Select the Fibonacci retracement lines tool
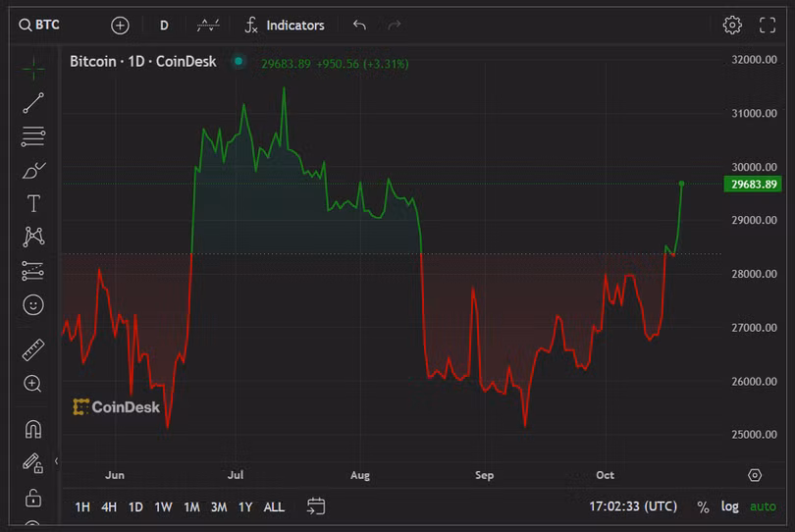 coord(33,136)
